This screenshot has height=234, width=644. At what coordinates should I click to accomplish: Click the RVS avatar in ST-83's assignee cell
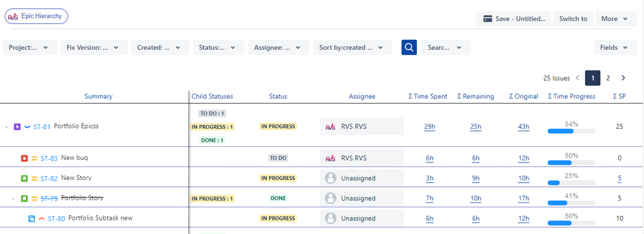330,158
